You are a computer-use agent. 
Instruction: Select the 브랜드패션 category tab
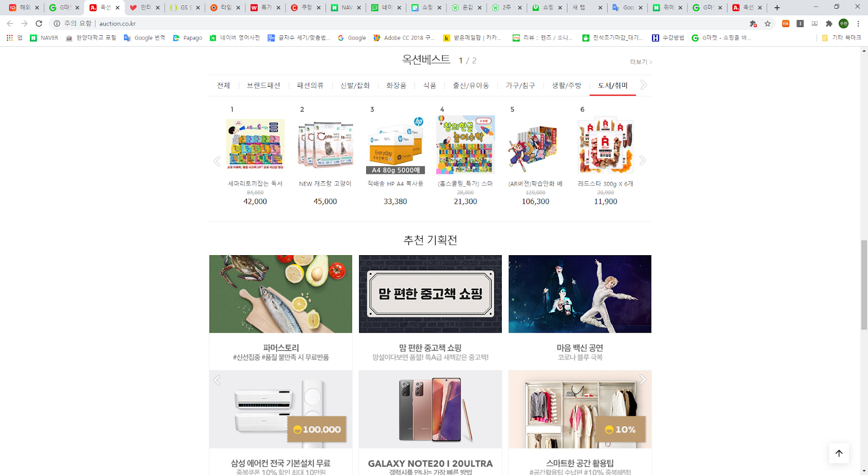click(263, 86)
